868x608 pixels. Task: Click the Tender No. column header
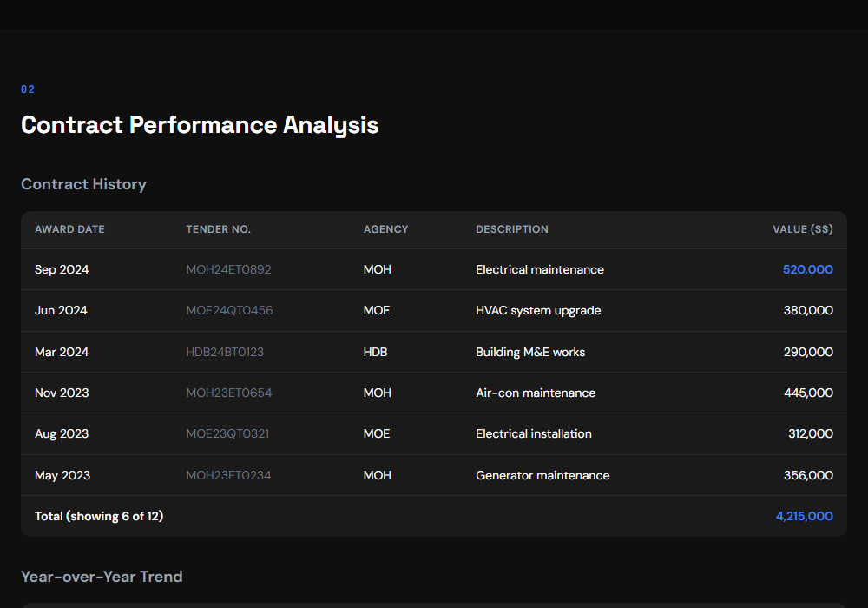click(x=218, y=229)
